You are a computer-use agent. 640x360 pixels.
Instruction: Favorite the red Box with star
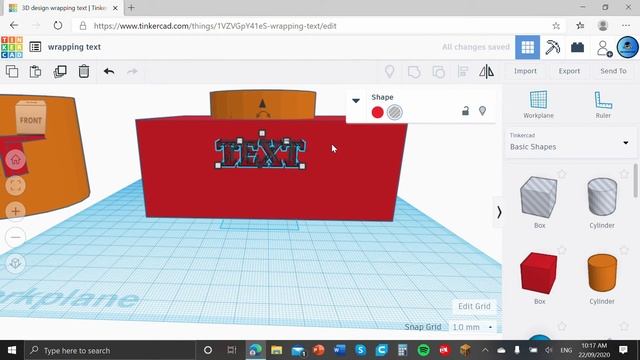click(562, 250)
